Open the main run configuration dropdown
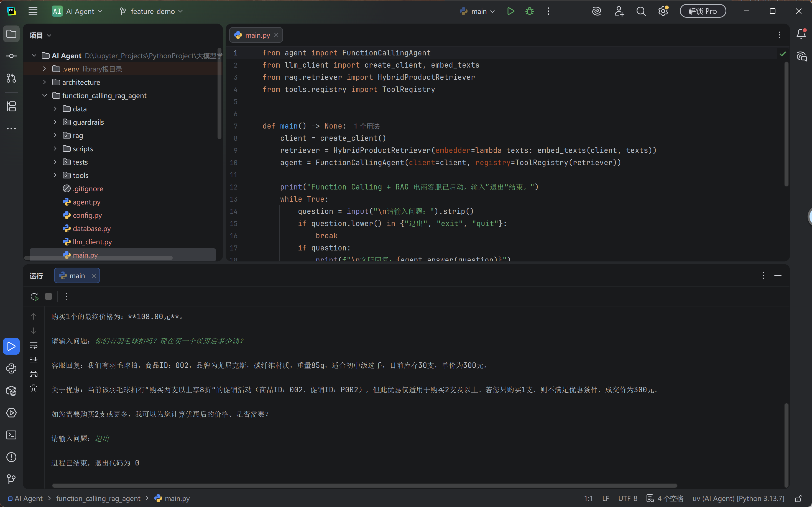 coord(477,11)
